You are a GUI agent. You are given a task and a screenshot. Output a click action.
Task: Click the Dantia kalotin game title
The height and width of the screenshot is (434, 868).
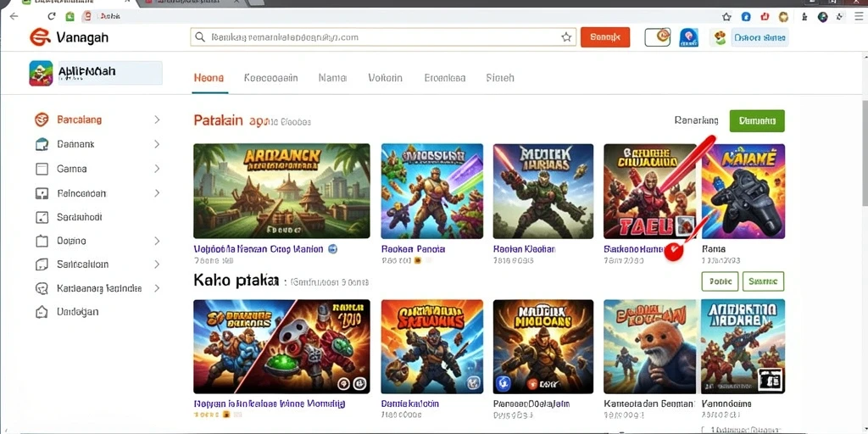pyautogui.click(x=410, y=403)
